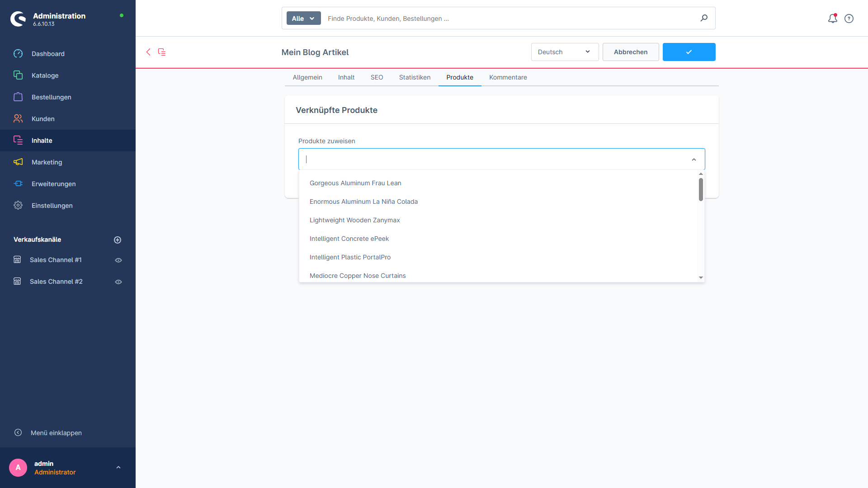Click the scrollbar up arrow in product list
The width and height of the screenshot is (868, 488).
[x=701, y=174]
